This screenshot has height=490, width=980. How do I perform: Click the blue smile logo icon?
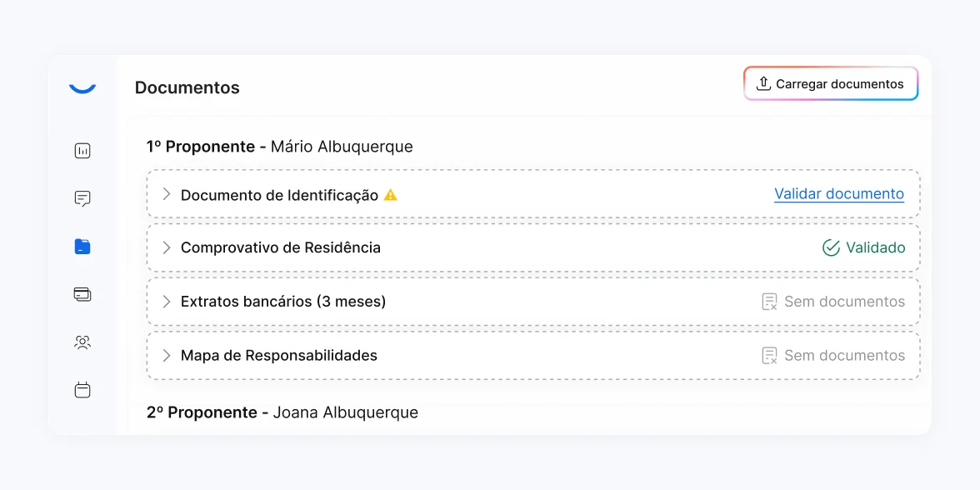[82, 87]
